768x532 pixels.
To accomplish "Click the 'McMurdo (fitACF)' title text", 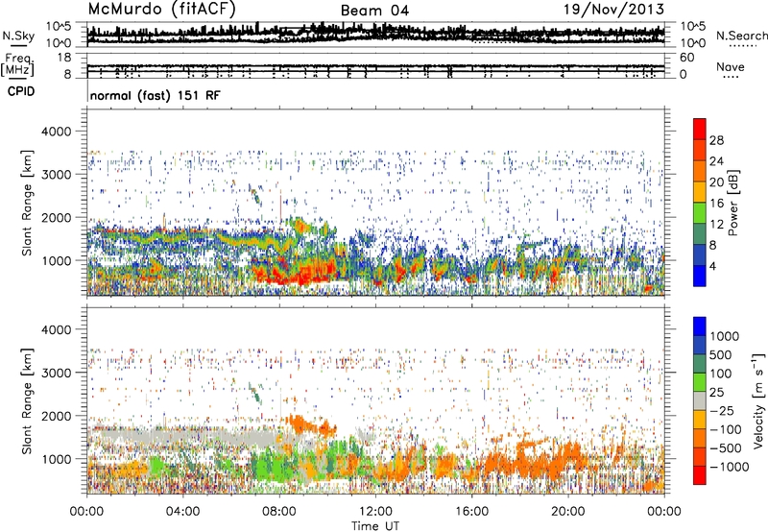I will pos(161,9).
